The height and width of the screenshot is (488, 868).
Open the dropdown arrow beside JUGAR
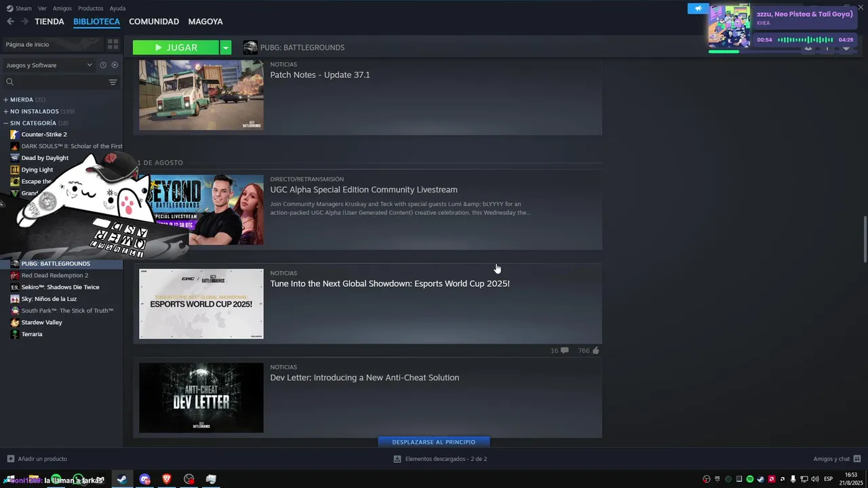(x=226, y=47)
